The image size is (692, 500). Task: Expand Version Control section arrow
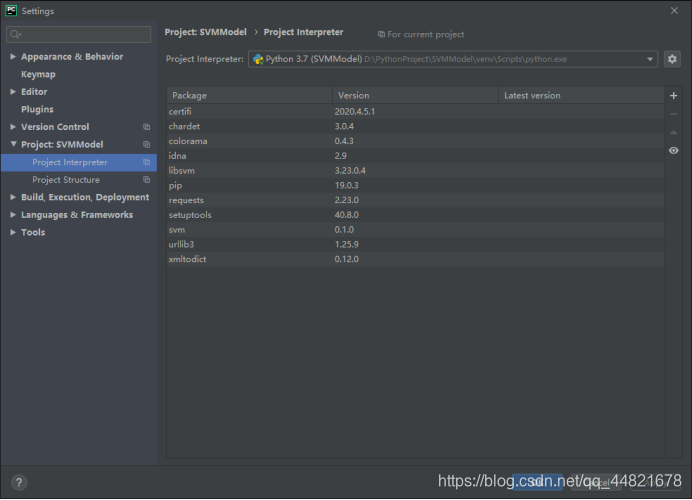pyautogui.click(x=13, y=127)
